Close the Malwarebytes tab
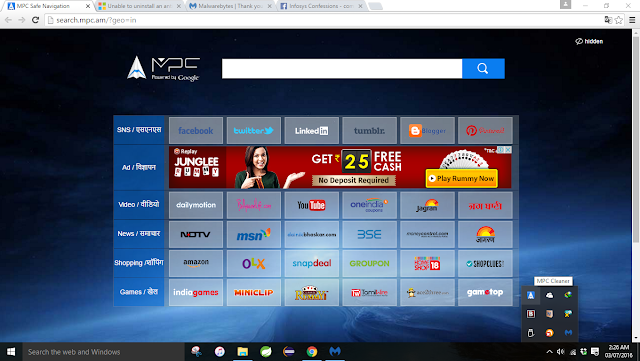 click(x=269, y=6)
